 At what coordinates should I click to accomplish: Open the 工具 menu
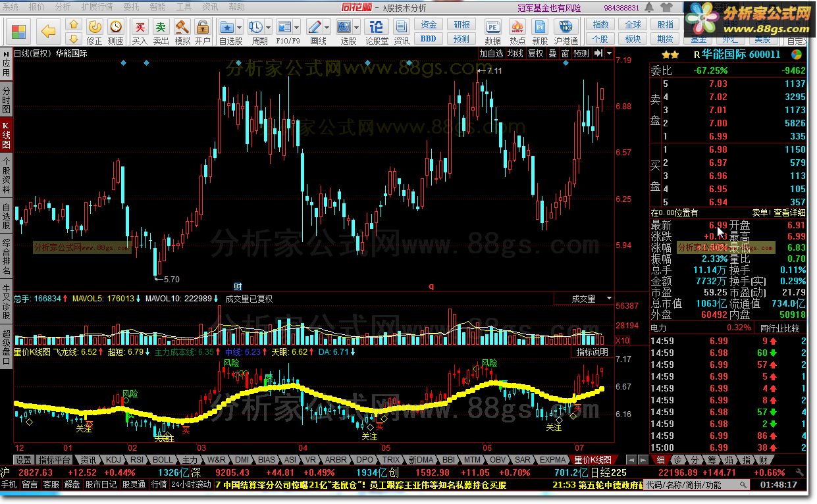[184, 7]
